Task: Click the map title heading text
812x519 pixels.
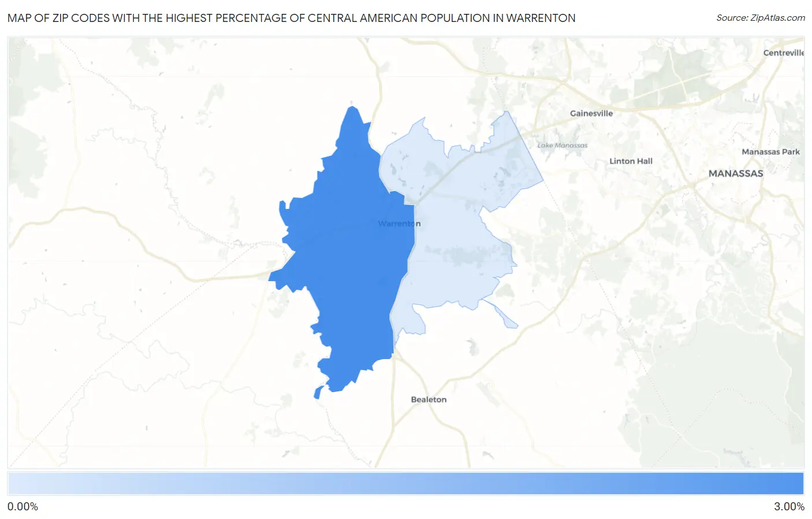Action: [292, 18]
